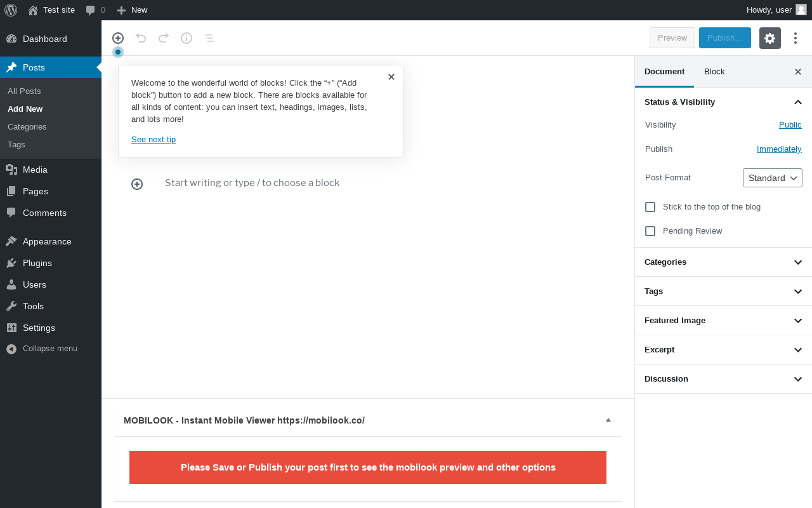812x508 pixels.
Task: Open the content structure info icon
Action: [187, 38]
